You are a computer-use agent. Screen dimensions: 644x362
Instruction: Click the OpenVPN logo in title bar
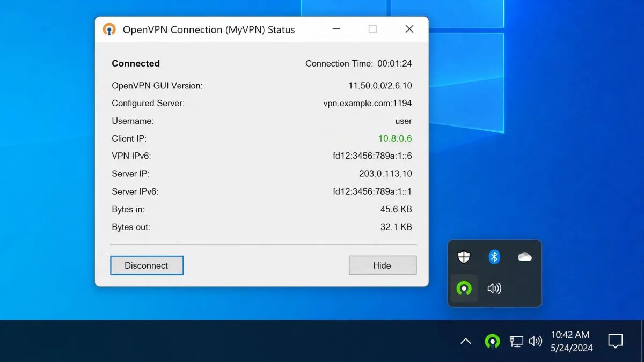pos(109,29)
